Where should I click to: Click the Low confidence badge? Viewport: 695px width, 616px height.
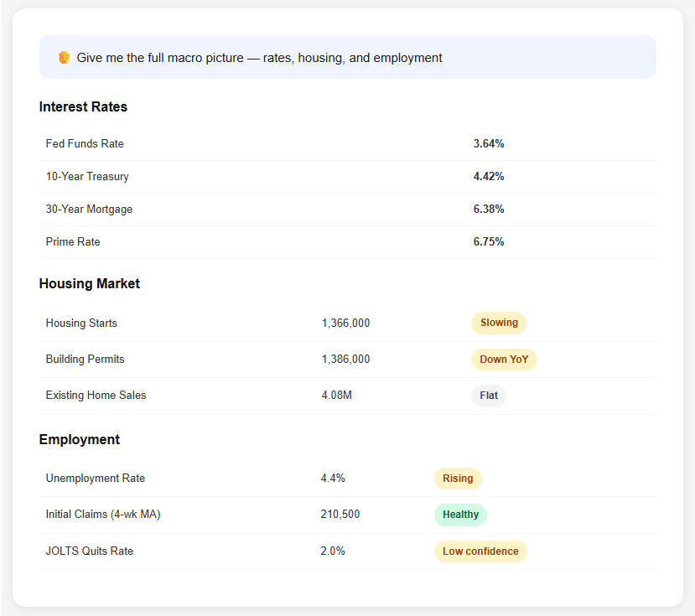click(x=480, y=551)
